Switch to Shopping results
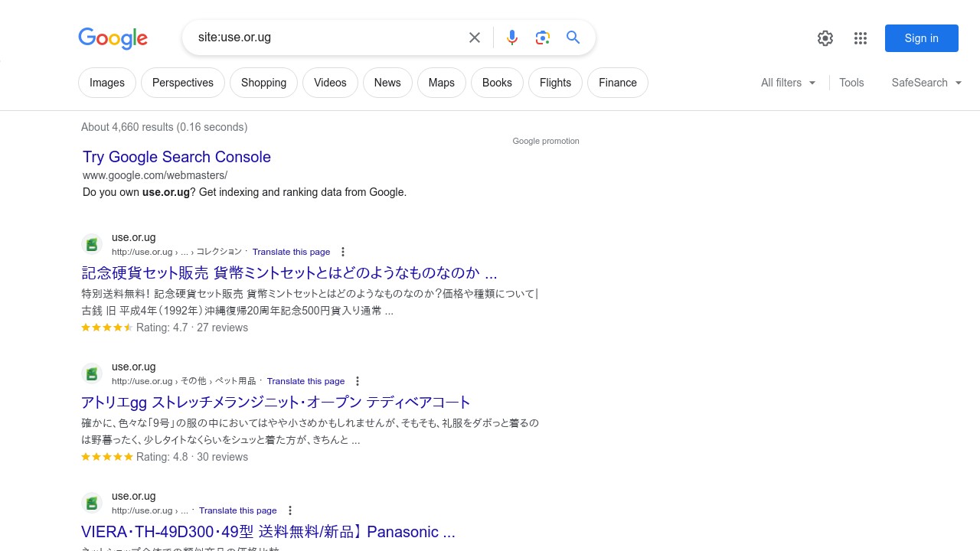The image size is (980, 551). point(263,83)
